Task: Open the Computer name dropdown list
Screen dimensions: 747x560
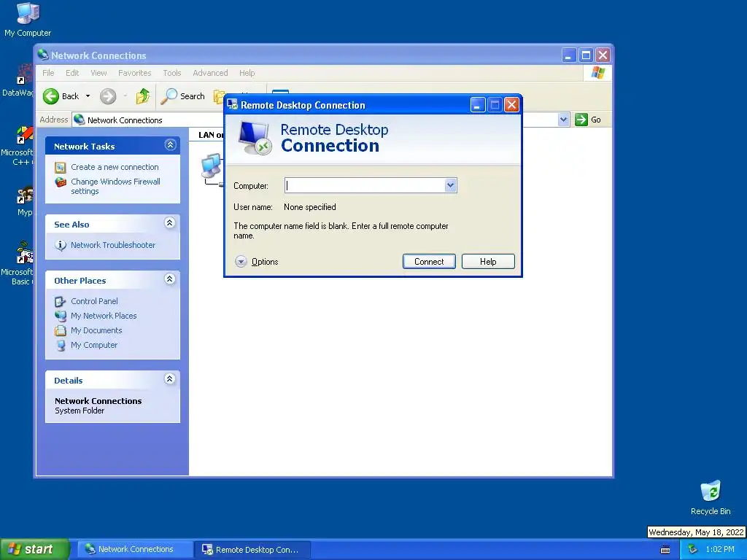Action: pyautogui.click(x=450, y=185)
